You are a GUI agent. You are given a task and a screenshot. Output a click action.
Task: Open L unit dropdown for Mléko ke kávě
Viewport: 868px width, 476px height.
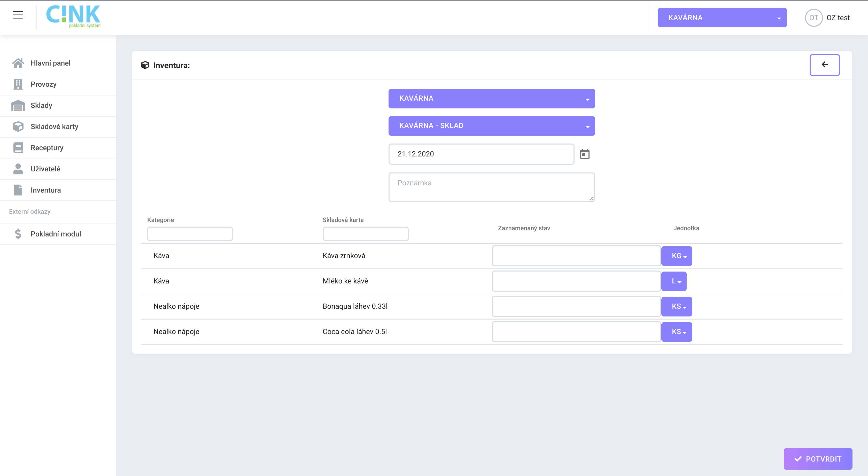click(x=673, y=281)
